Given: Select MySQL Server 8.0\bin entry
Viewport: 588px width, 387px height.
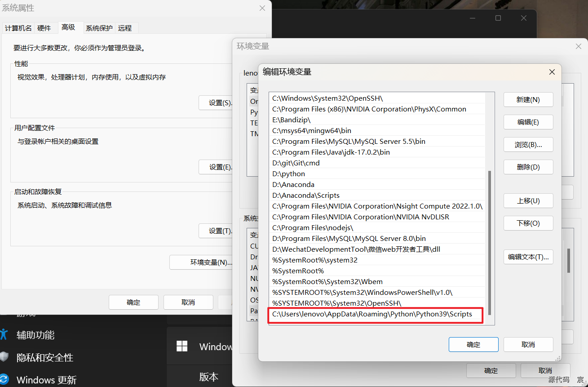Looking at the screenshot, I should click(x=377, y=238).
